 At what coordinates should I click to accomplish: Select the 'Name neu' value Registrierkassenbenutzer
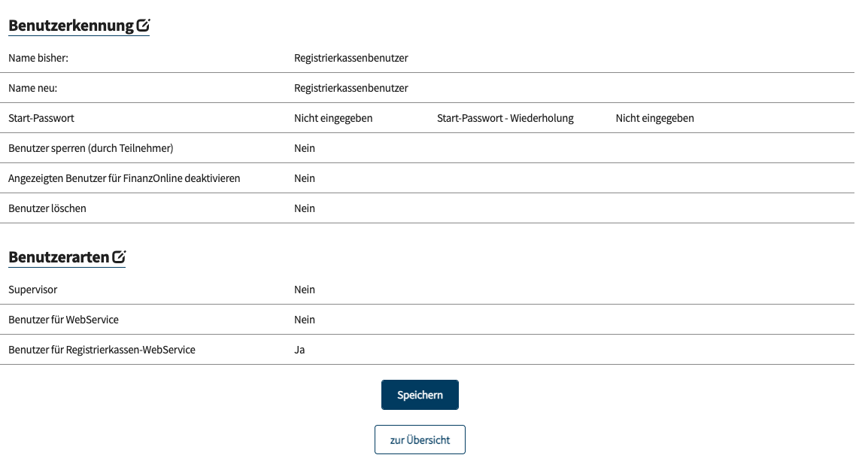coord(351,88)
